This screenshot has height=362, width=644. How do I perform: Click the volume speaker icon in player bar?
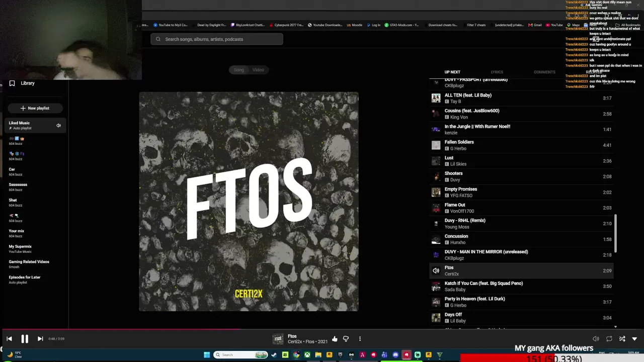(596, 339)
